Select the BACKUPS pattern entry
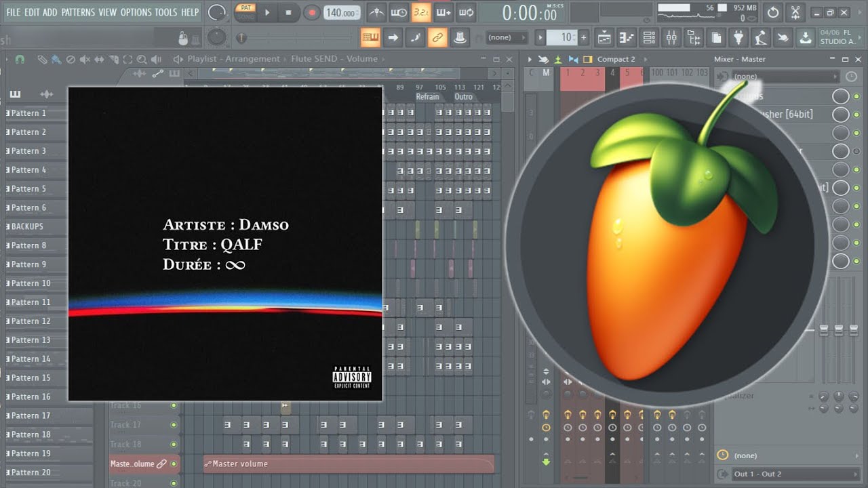 [x=36, y=226]
